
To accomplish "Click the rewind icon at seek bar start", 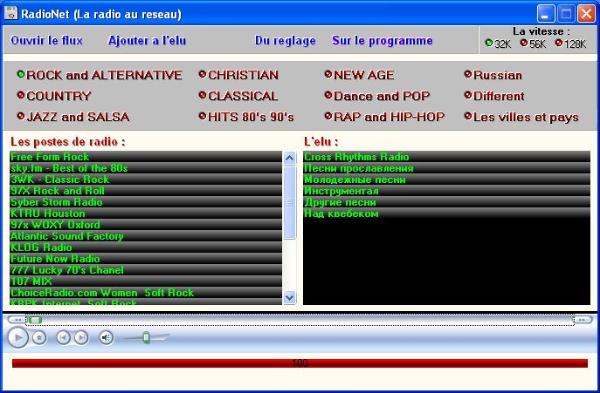I will click(x=17, y=320).
